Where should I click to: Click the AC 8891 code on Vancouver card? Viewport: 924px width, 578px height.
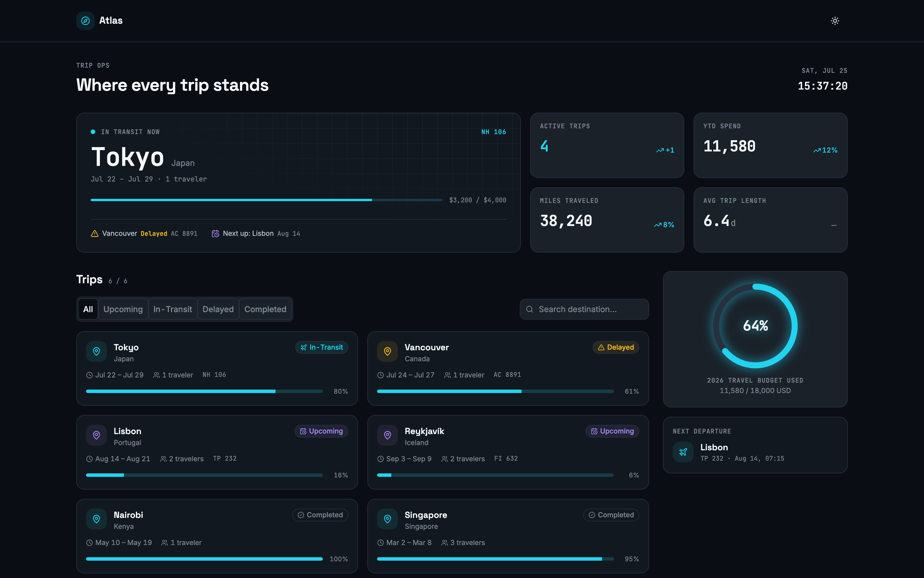(507, 375)
